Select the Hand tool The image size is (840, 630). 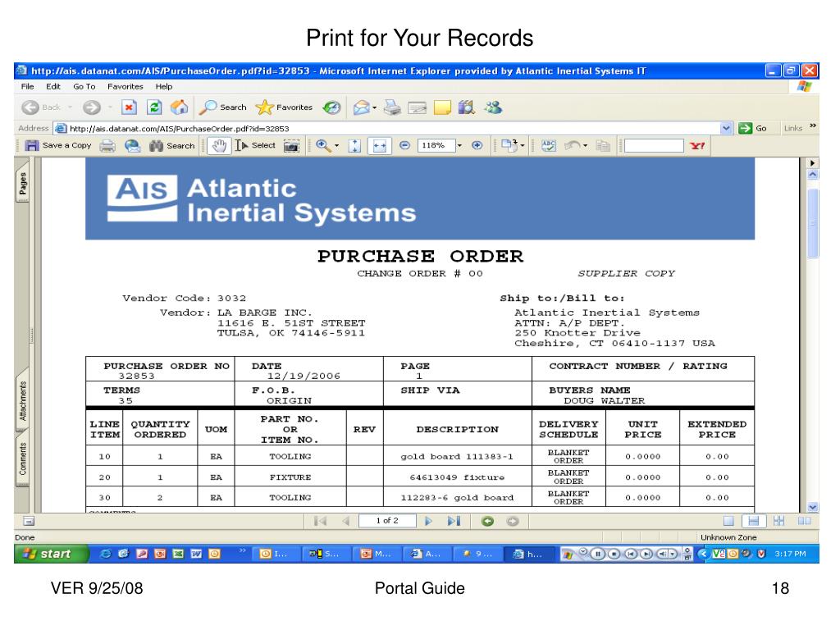(x=218, y=146)
